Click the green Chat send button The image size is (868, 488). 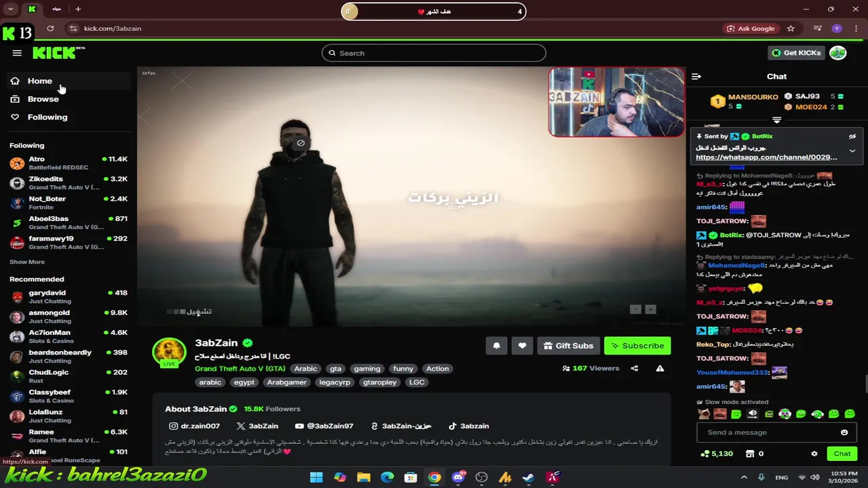point(842,453)
